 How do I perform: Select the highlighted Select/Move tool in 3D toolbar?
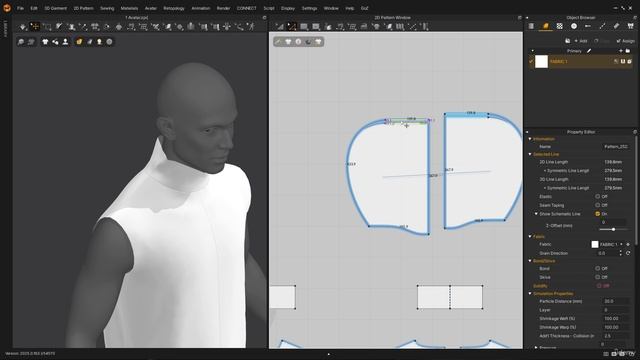[35, 27]
